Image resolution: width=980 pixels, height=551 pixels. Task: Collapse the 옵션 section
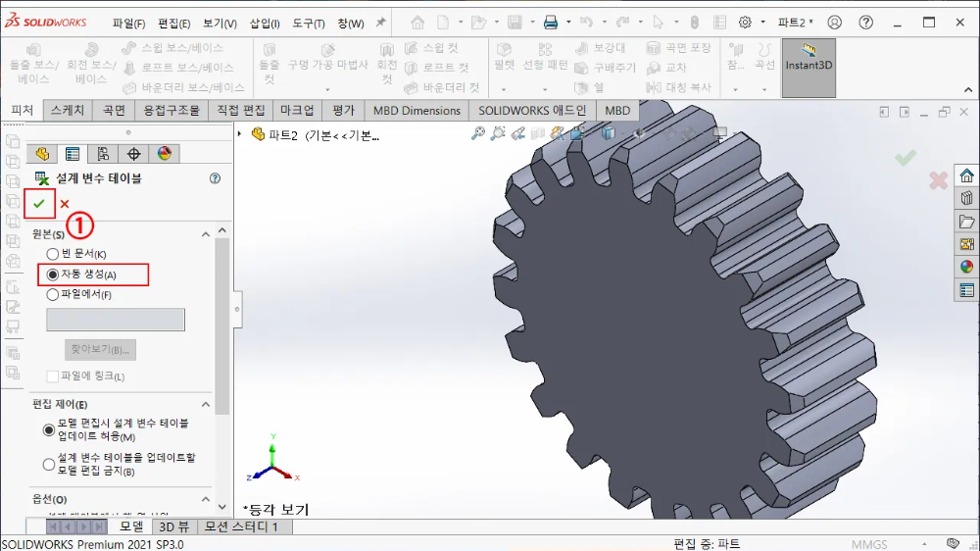(x=206, y=499)
